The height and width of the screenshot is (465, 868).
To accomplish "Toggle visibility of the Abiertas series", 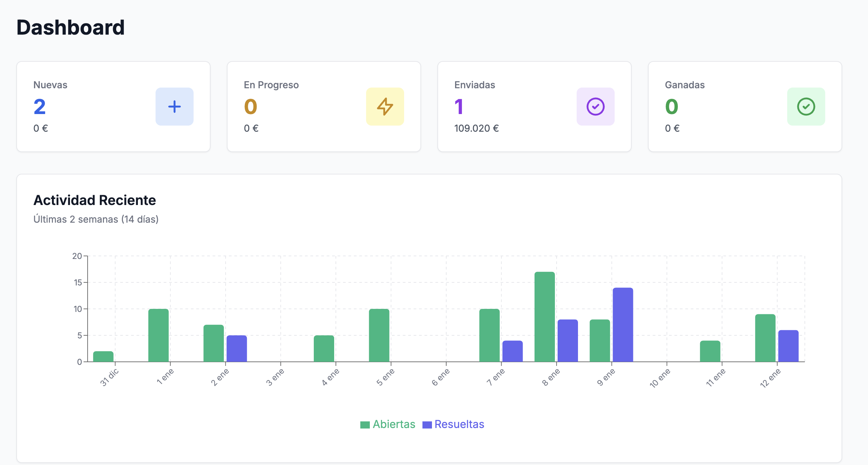I will coord(394,424).
